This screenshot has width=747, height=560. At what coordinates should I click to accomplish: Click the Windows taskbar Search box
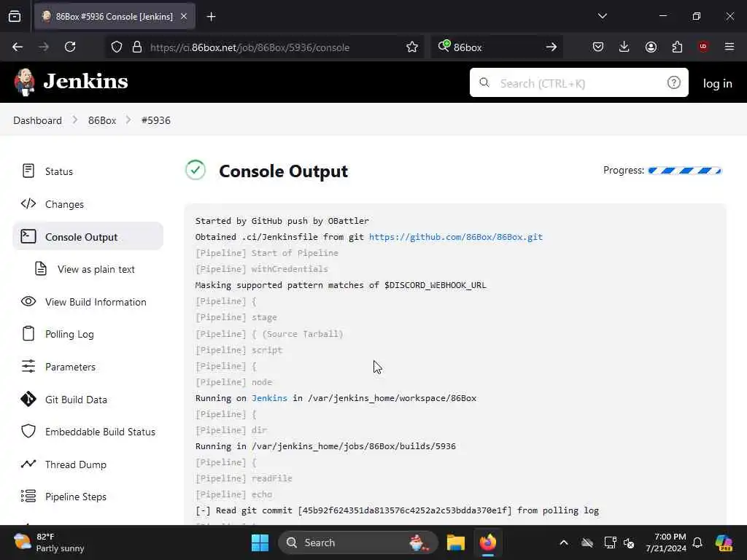coord(357,542)
